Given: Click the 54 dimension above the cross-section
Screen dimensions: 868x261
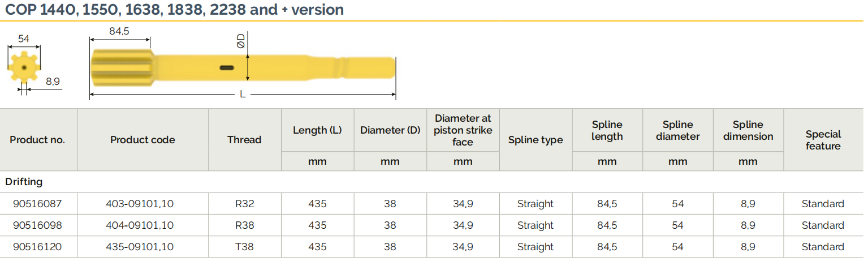Looking at the screenshot, I should click(24, 38).
